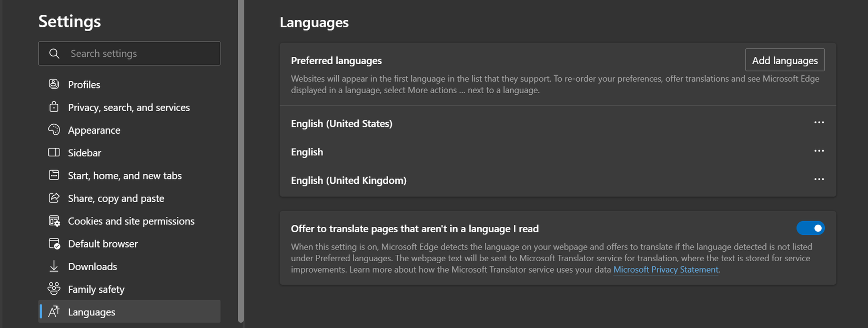Viewport: 868px width, 328px height.
Task: Open More actions menu for English
Action: [x=819, y=151]
